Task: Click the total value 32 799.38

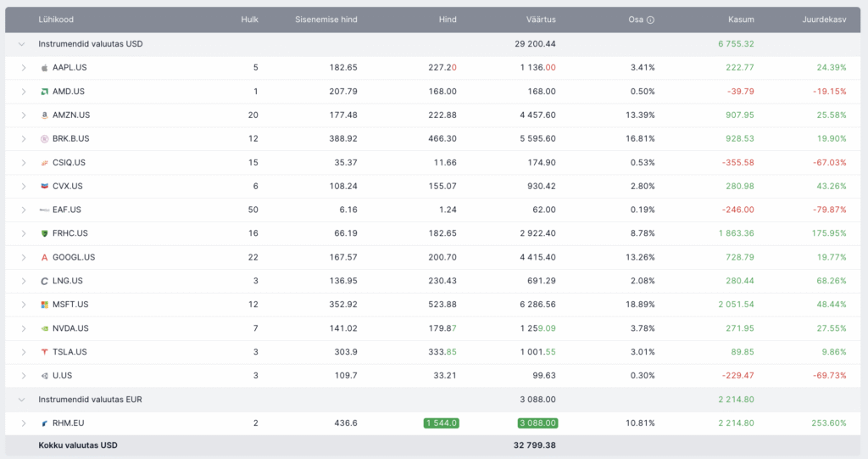Action: (535, 445)
